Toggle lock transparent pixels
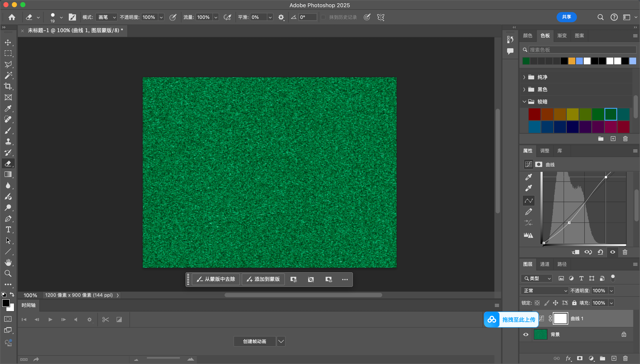The width and height of the screenshot is (640, 364). [537, 303]
